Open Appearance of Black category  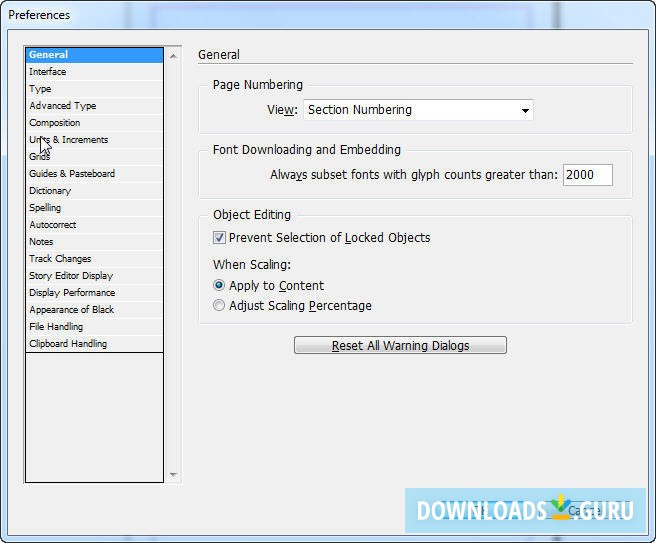click(x=94, y=310)
